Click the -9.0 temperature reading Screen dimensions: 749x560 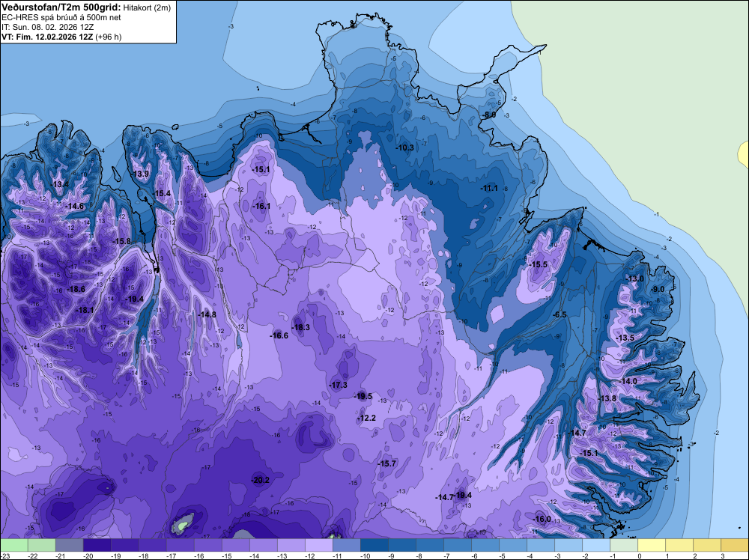658,289
